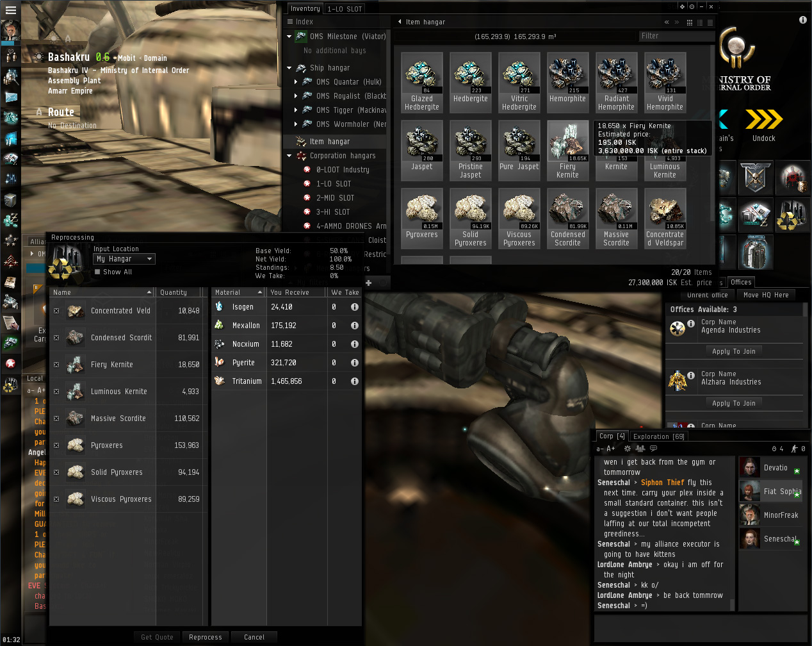
Task: Collapse the Index panel arrow in Item hangar header
Action: tap(400, 22)
